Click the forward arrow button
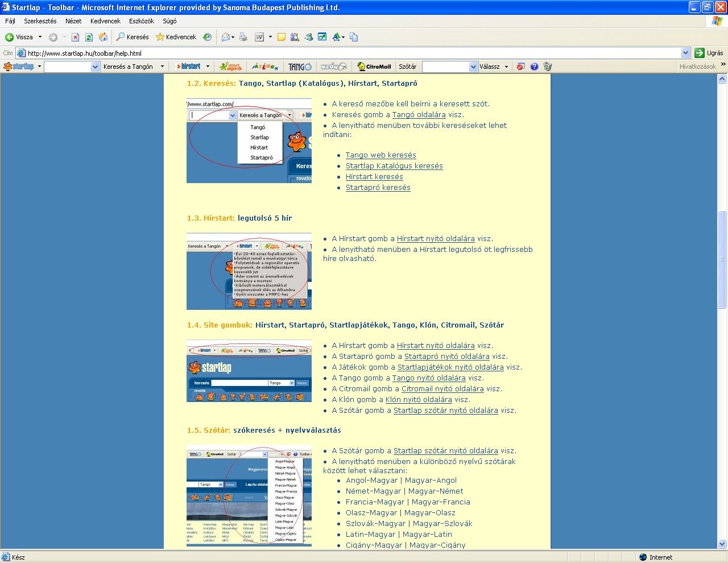Image resolution: width=728 pixels, height=563 pixels. 53,37
